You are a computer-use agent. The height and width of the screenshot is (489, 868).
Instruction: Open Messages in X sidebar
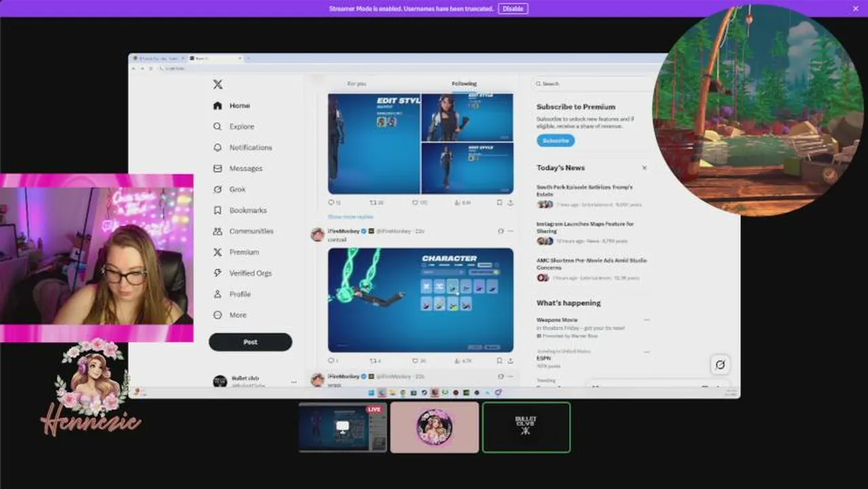point(238,168)
